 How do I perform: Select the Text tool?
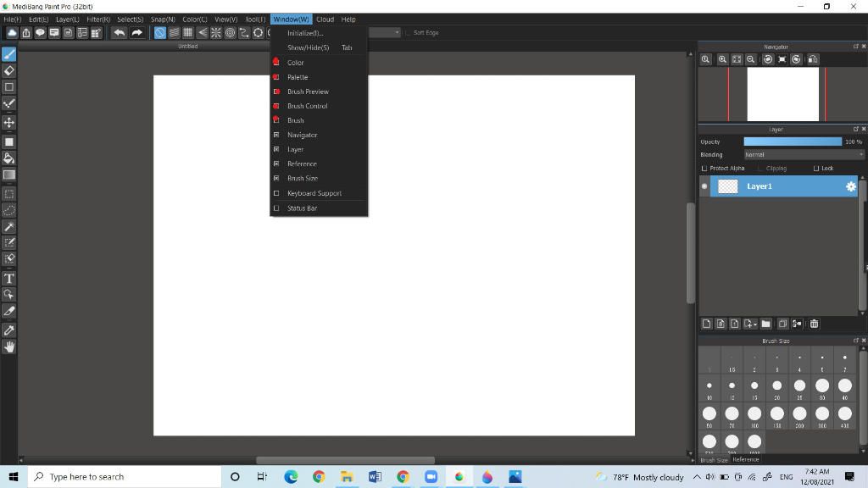point(8,278)
